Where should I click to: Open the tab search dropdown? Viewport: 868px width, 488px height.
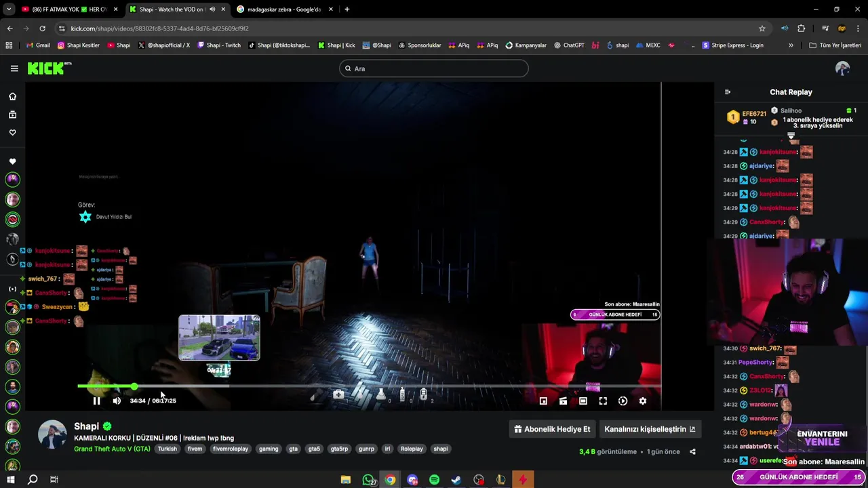pyautogui.click(x=8, y=9)
